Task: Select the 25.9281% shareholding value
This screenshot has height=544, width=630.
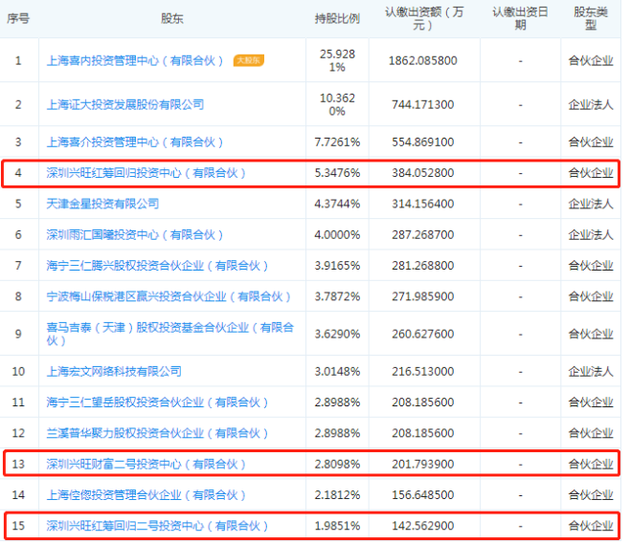Action: tap(337, 61)
